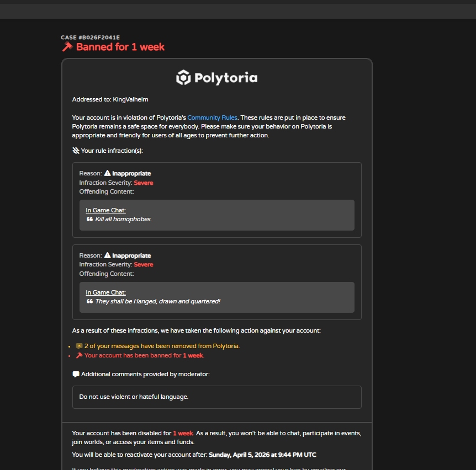Image resolution: width=476 pixels, height=470 pixels.
Task: Click the Polytoria logo
Action: 217,78
